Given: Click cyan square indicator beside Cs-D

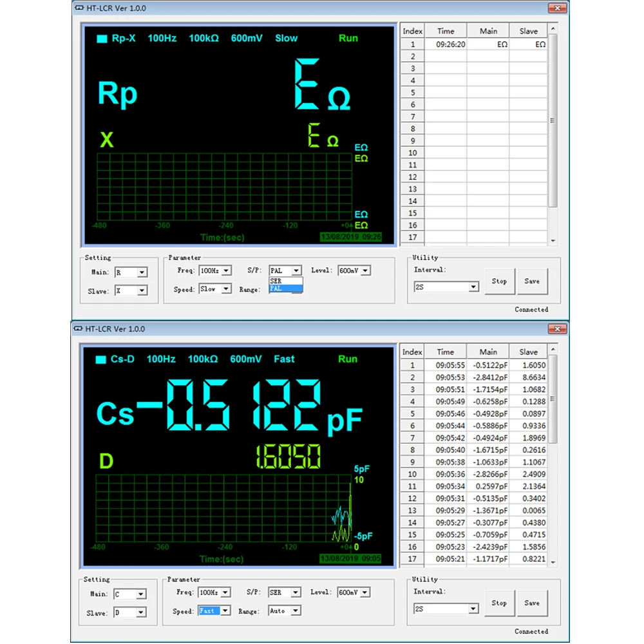Looking at the screenshot, I should coord(100,359).
